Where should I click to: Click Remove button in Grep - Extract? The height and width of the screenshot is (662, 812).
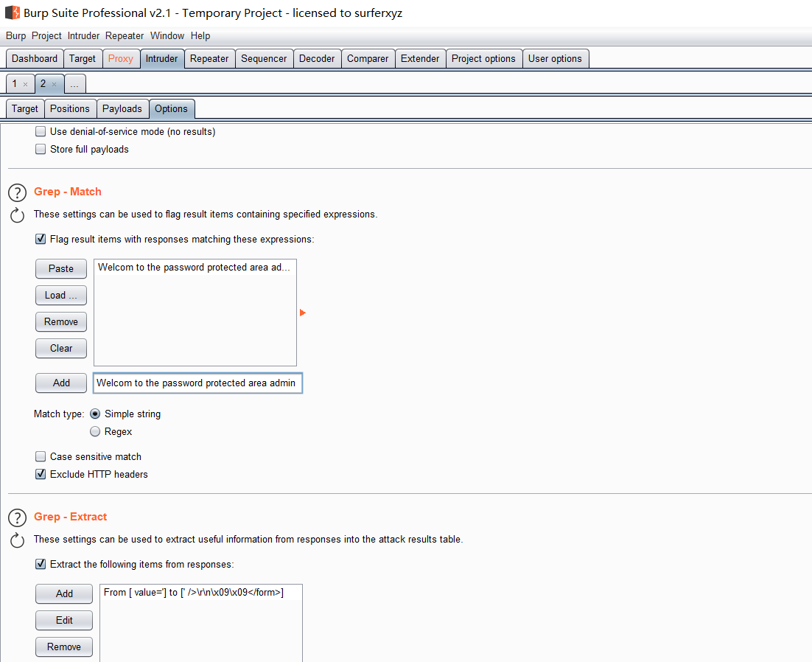coord(64,647)
